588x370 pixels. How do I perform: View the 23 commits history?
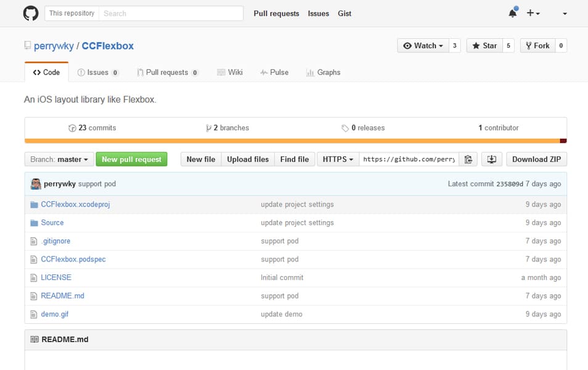pyautogui.click(x=92, y=128)
